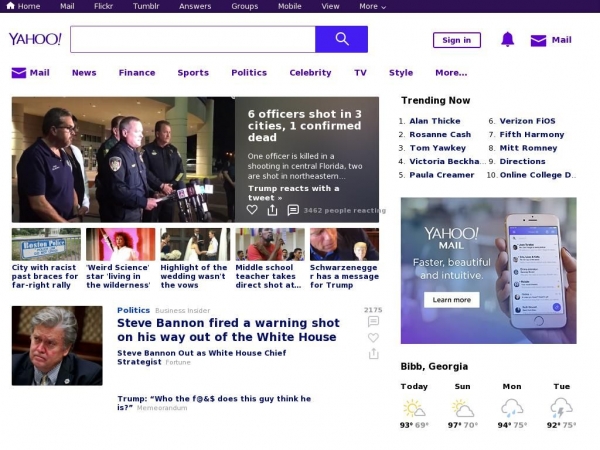Screen dimensions: 600x450
Task: Click the middle school teacher thumbnail
Action: [x=270, y=244]
